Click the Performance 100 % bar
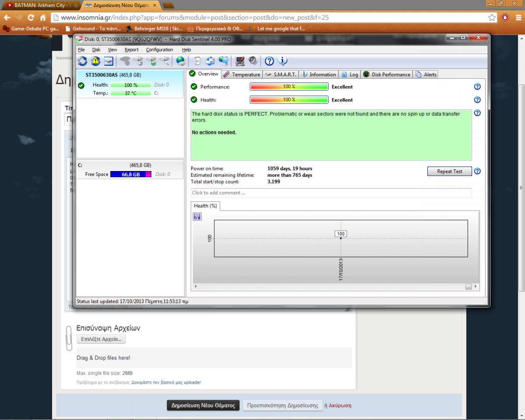The height and width of the screenshot is (420, 525). click(x=289, y=87)
